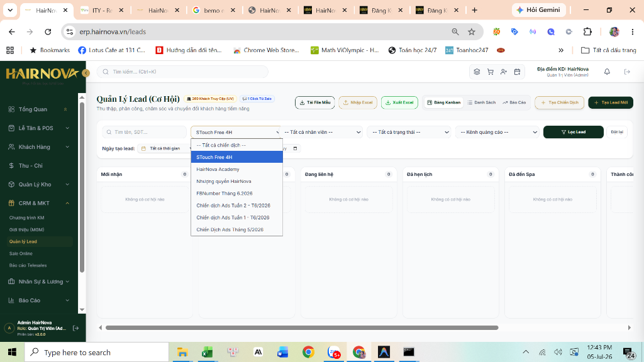
Task: Open File Explorer from the taskbar
Action: coord(182,352)
